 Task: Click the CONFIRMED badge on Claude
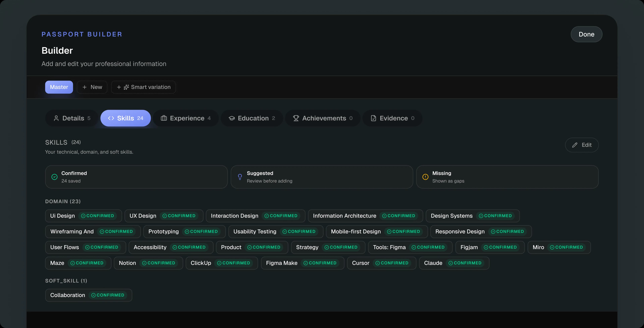coord(465,263)
